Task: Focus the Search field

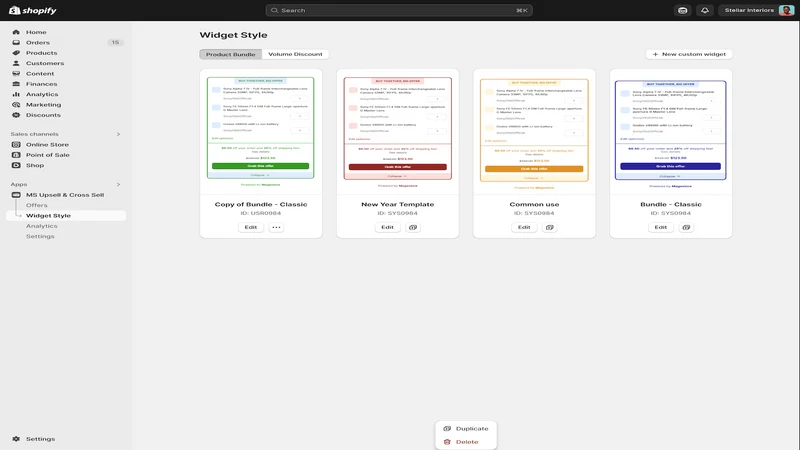Action: pyautogui.click(x=399, y=10)
